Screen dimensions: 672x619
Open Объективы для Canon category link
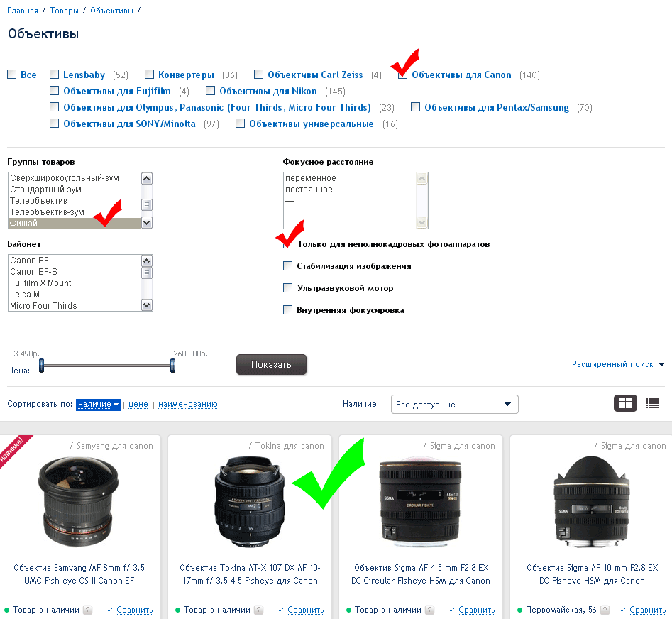(x=461, y=75)
